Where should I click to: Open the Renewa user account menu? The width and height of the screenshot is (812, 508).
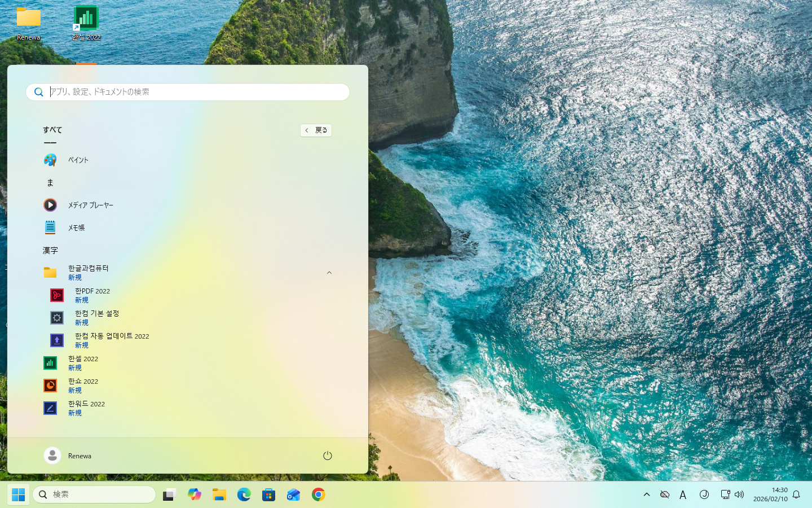tap(68, 456)
